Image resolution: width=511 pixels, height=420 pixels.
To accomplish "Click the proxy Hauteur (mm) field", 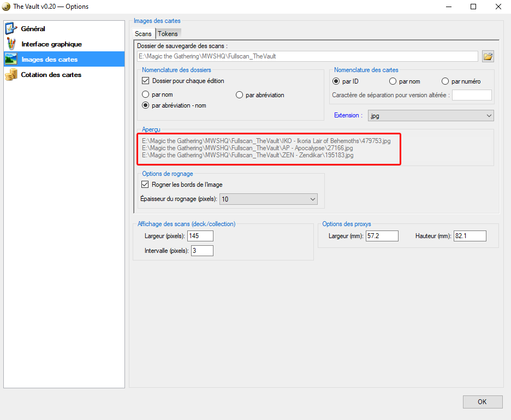I will click(470, 236).
